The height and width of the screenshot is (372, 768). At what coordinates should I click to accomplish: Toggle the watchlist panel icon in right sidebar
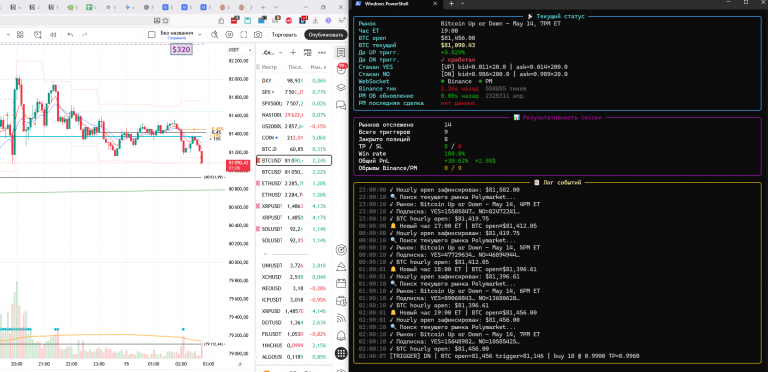click(341, 52)
